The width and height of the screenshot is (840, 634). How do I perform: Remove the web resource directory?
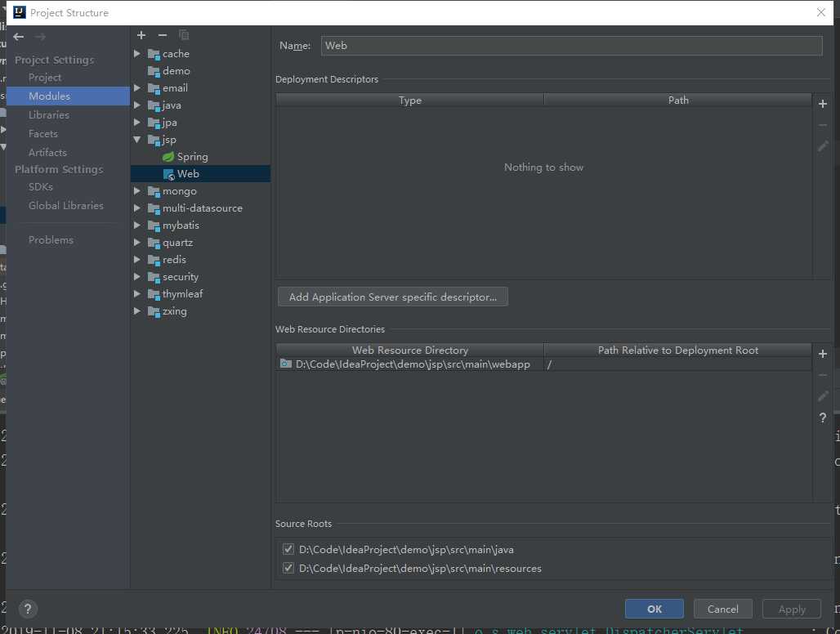click(x=823, y=375)
